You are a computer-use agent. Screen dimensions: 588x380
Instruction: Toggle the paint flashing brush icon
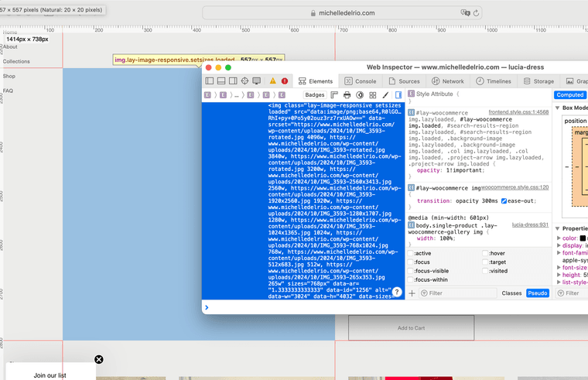click(x=385, y=95)
